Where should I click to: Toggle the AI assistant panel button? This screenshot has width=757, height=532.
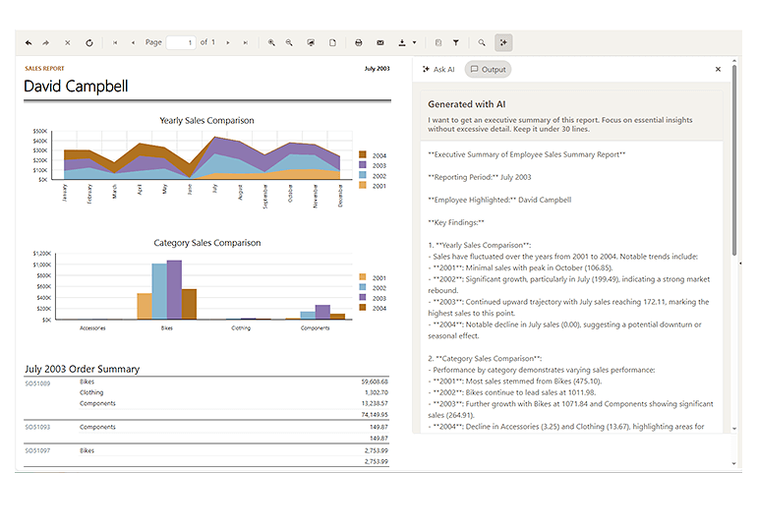(503, 43)
